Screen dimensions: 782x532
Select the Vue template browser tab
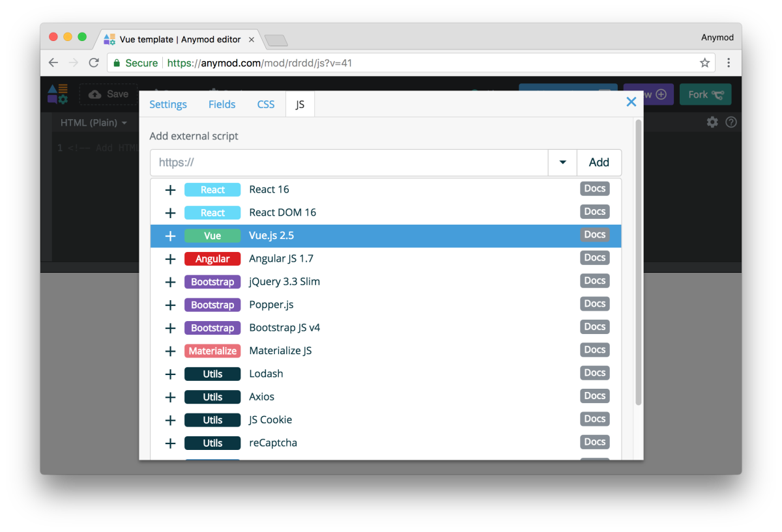coord(178,39)
